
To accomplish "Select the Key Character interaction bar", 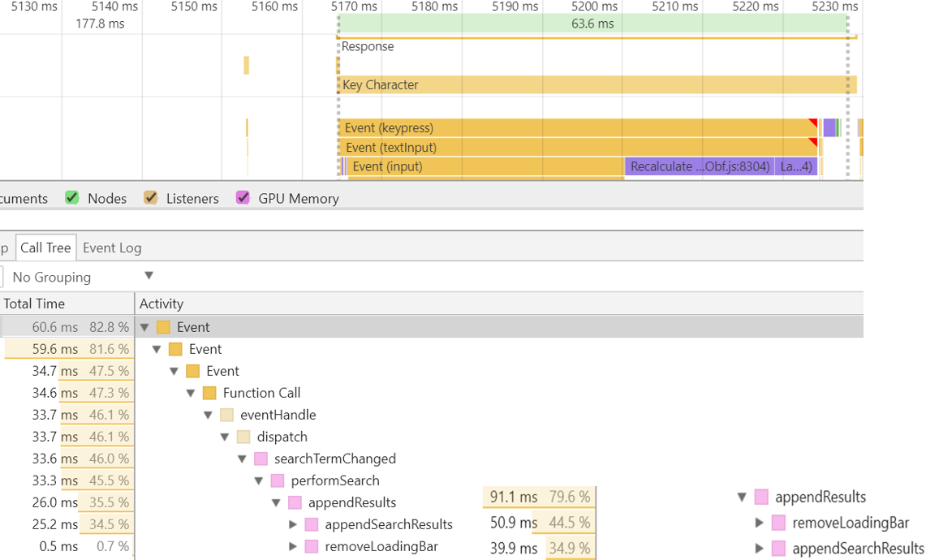I will (x=597, y=84).
